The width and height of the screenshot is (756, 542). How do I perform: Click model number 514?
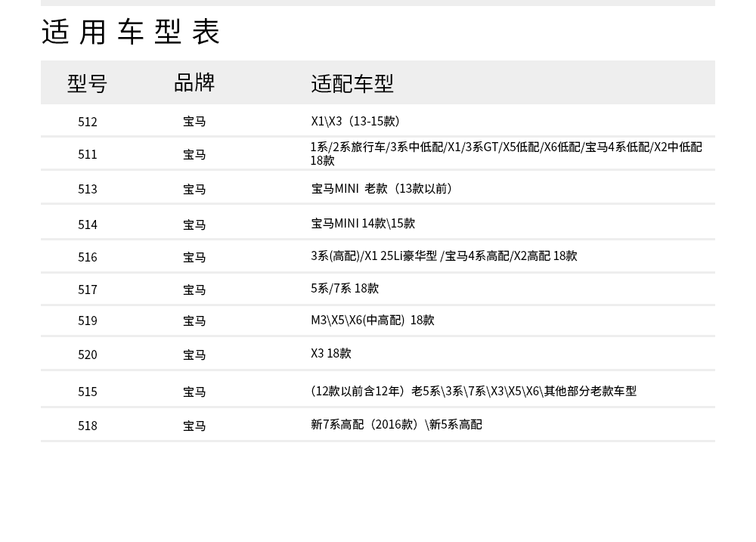click(x=88, y=225)
